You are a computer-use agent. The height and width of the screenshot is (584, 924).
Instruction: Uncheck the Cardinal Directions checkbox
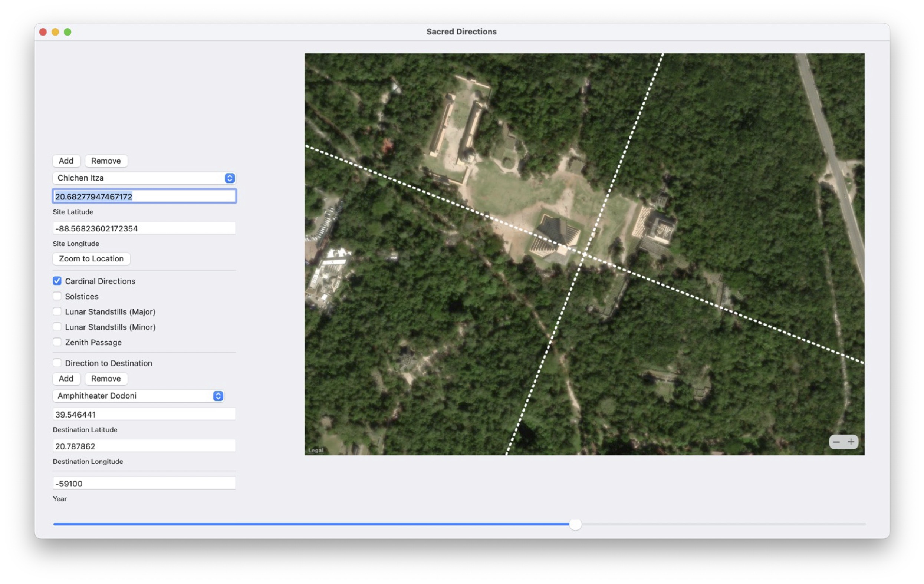[57, 281]
